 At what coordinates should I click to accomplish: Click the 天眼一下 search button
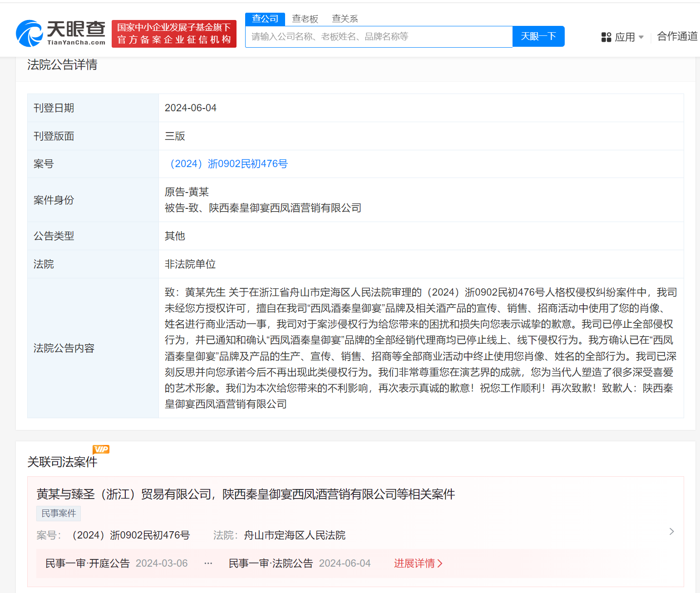point(538,36)
